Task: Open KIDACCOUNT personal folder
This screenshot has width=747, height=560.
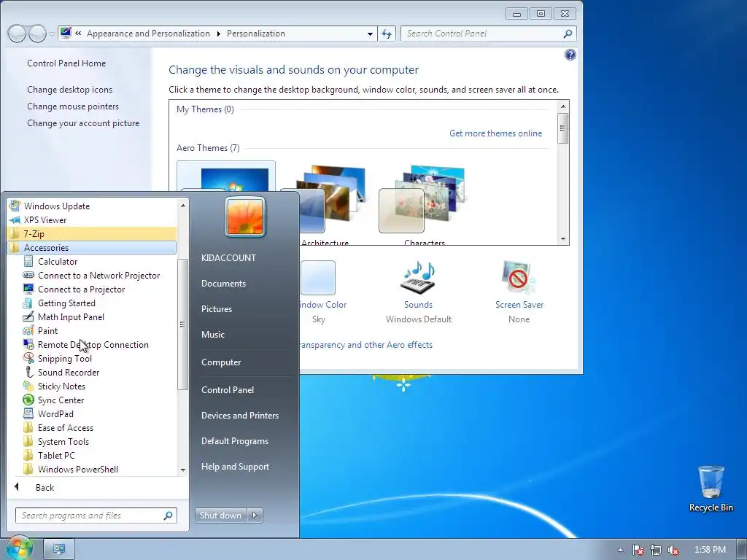Action: (228, 257)
